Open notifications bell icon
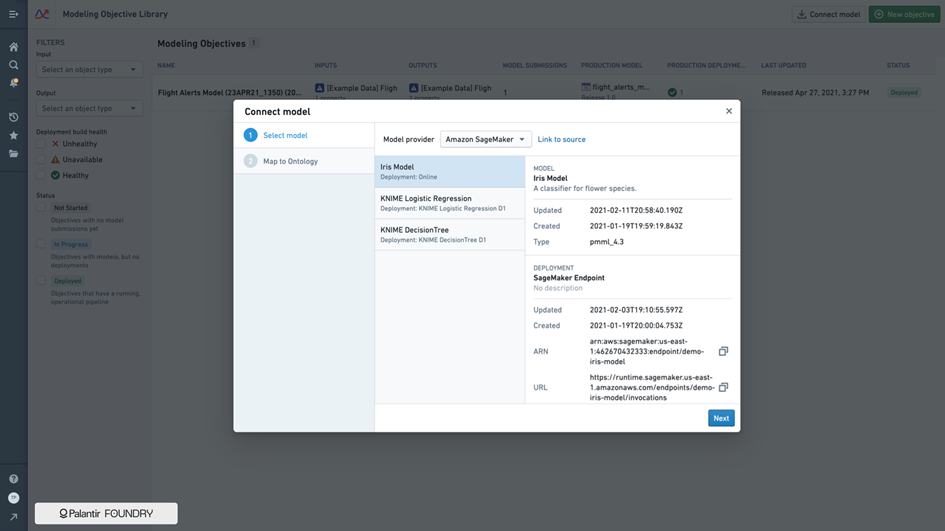This screenshot has height=531, width=945. 13,83
